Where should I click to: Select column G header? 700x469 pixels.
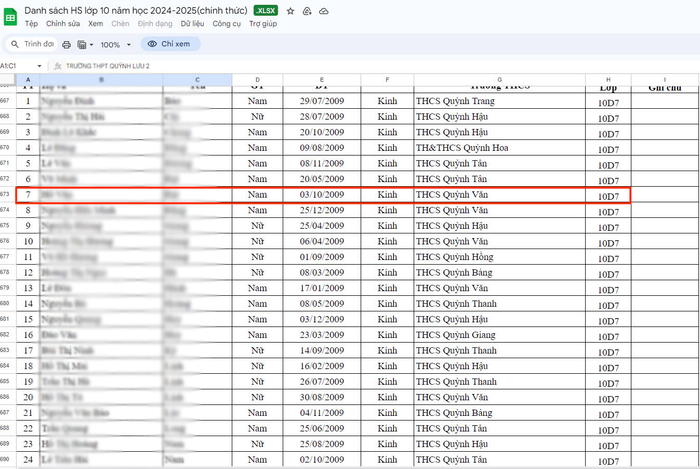click(x=500, y=79)
